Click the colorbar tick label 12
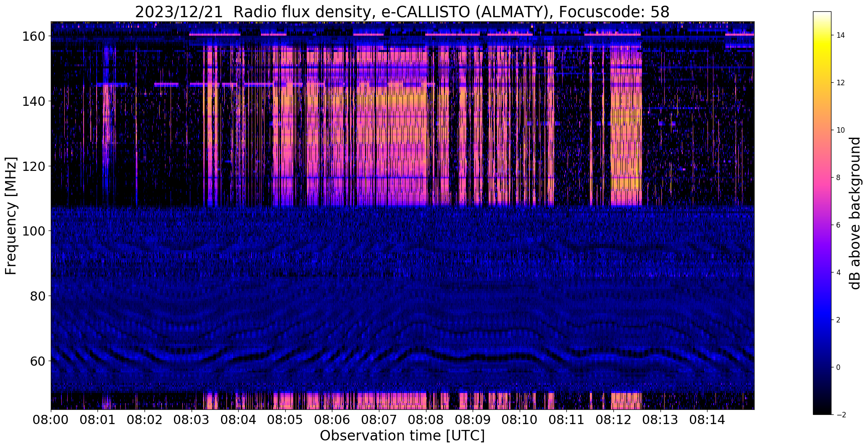This screenshot has width=868, height=448. pos(841,83)
